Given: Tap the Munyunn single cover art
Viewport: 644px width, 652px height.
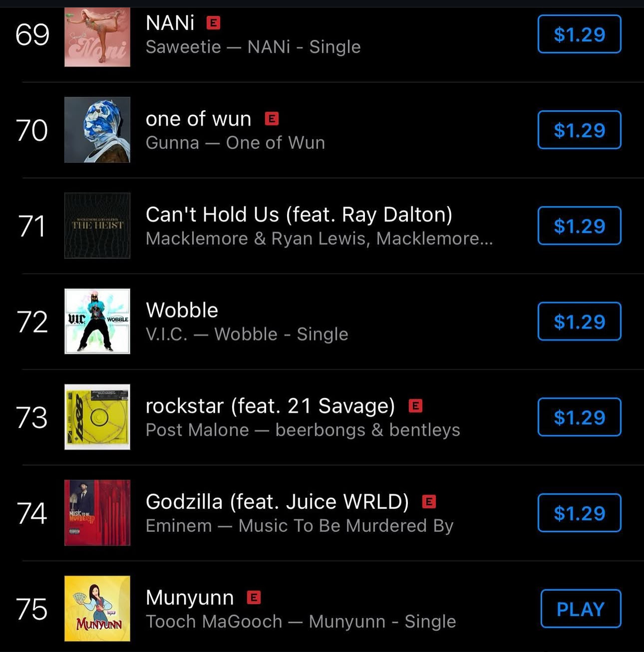Looking at the screenshot, I should point(97,609).
